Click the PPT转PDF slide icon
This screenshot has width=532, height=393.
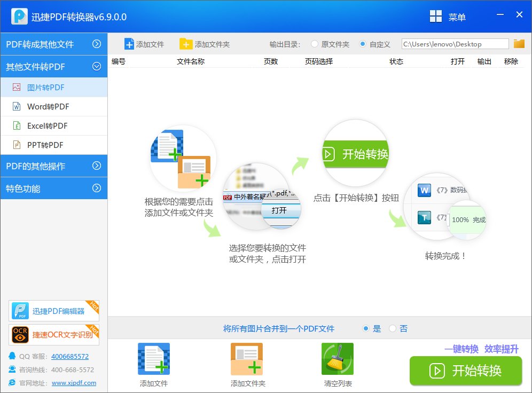click(x=16, y=145)
